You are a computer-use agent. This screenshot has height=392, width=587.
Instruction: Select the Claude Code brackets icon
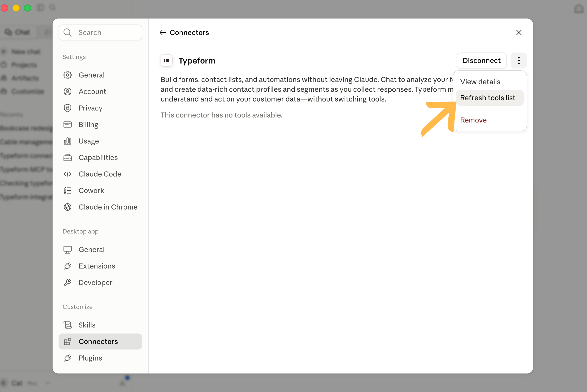tap(68, 174)
